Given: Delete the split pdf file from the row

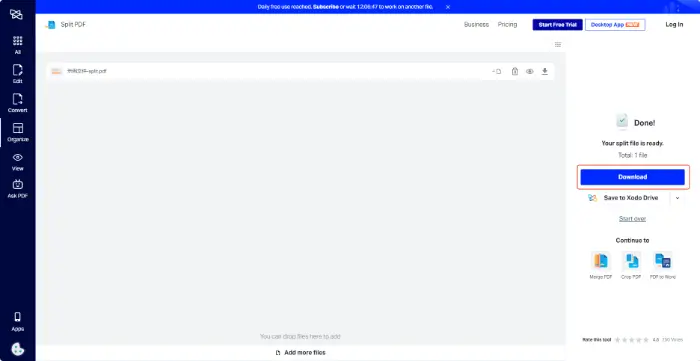Looking at the screenshot, I should click(x=515, y=71).
